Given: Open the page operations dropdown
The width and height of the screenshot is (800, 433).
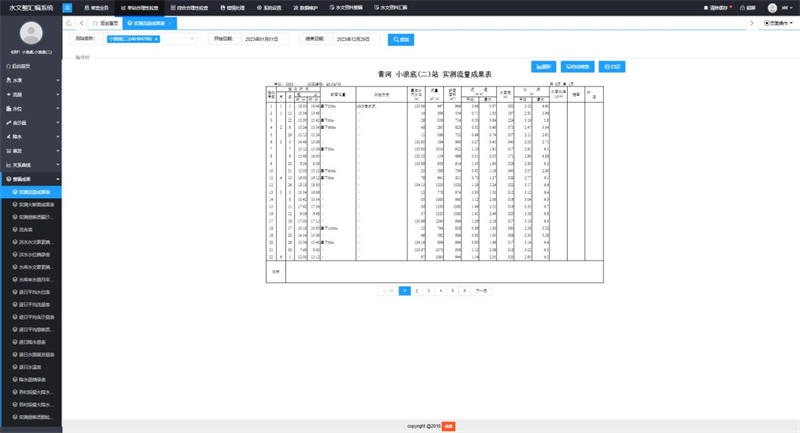Looking at the screenshot, I should pyautogui.click(x=779, y=22).
